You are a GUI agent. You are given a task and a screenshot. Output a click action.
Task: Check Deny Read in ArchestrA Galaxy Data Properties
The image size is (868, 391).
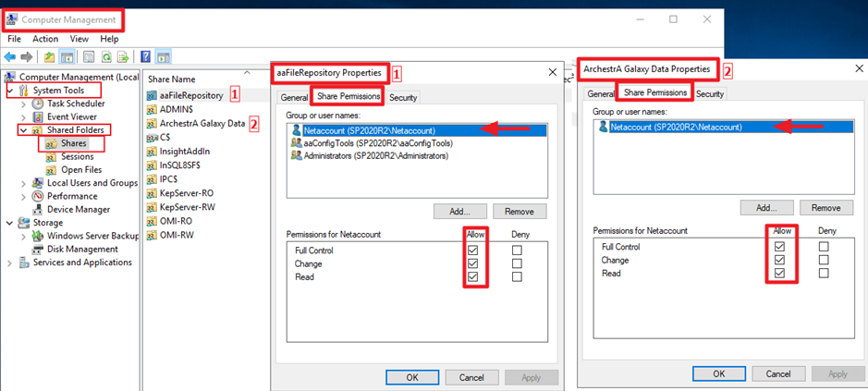tap(824, 273)
